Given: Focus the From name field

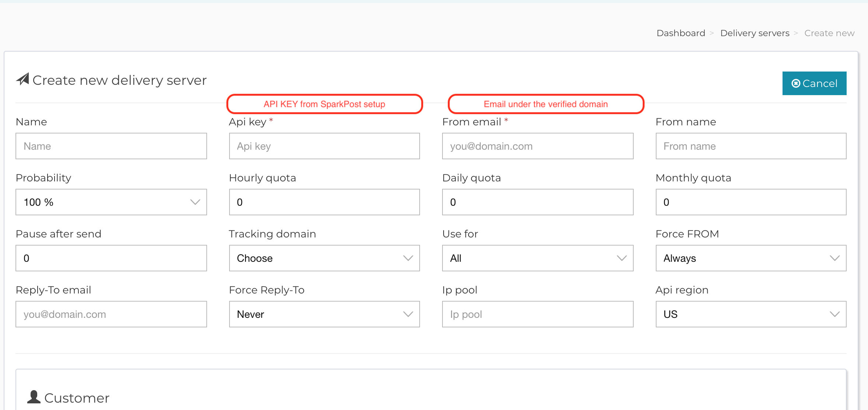Looking at the screenshot, I should tap(751, 146).
